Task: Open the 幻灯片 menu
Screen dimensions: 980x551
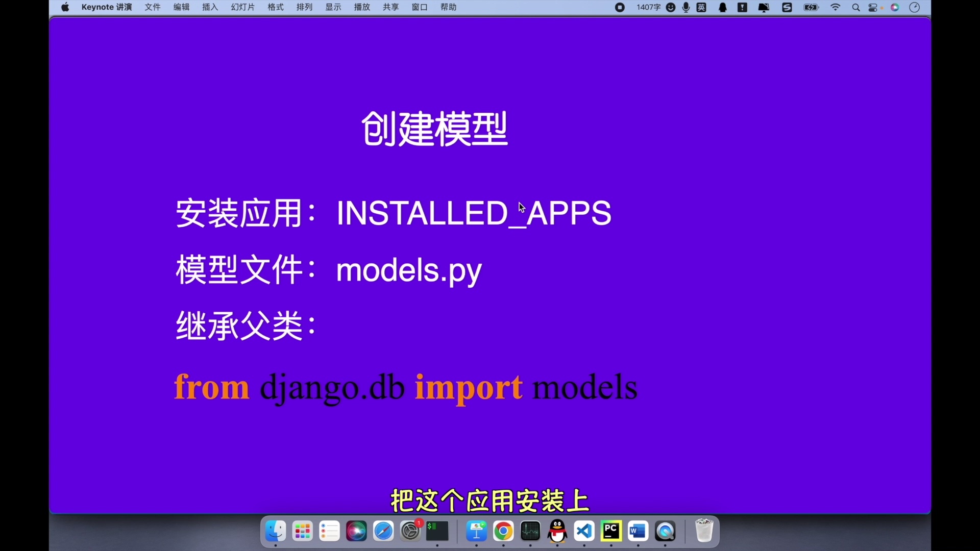Action: tap(242, 7)
